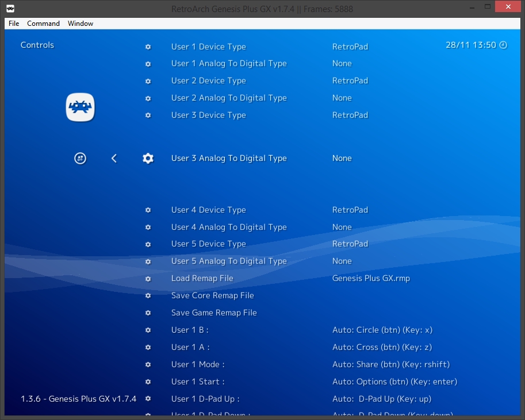The height and width of the screenshot is (420, 525).
Task: Click gear icon beside User 1 Mode
Action: tap(148, 364)
